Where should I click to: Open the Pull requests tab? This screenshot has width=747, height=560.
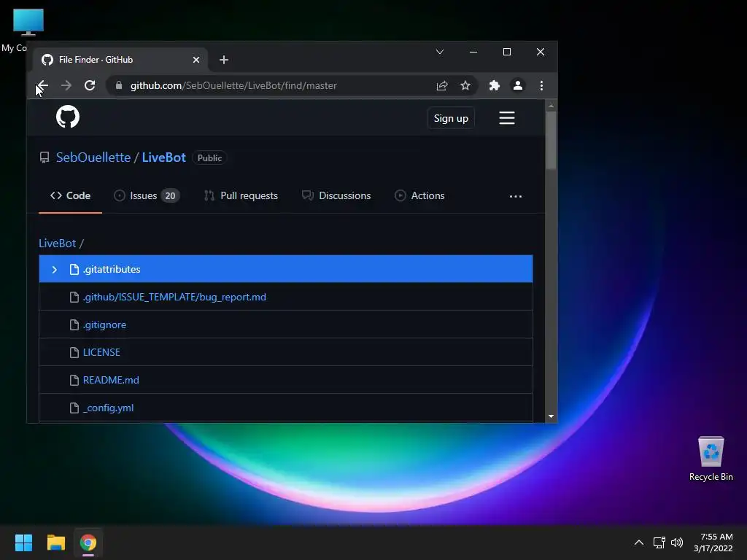click(x=241, y=195)
